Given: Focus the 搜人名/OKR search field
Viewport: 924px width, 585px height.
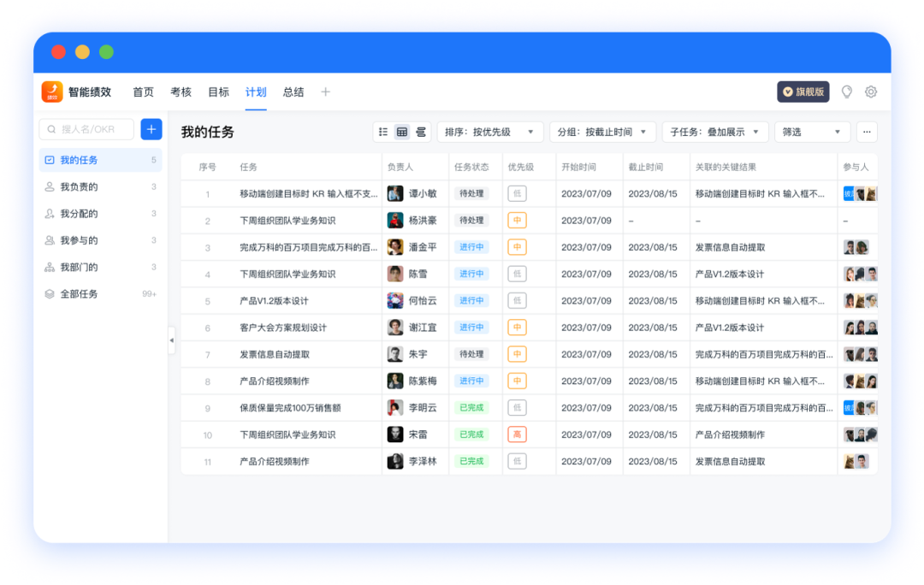Looking at the screenshot, I should [x=86, y=129].
